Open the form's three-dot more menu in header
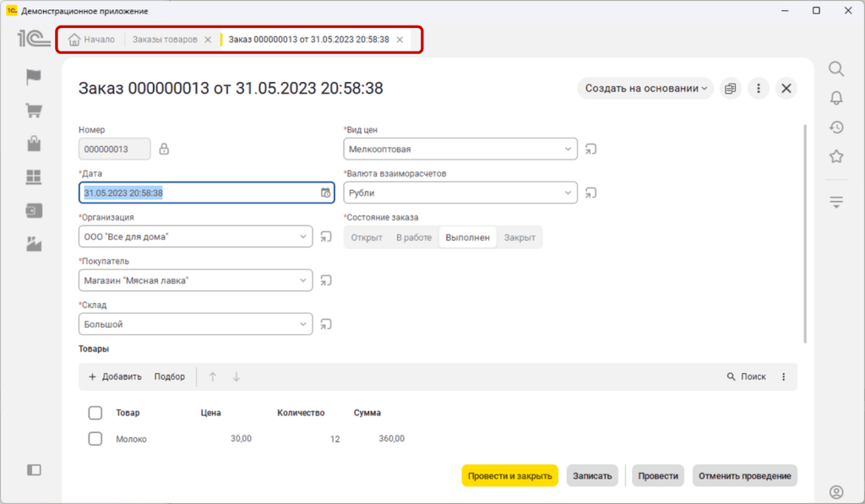This screenshot has height=504, width=865. tap(759, 89)
